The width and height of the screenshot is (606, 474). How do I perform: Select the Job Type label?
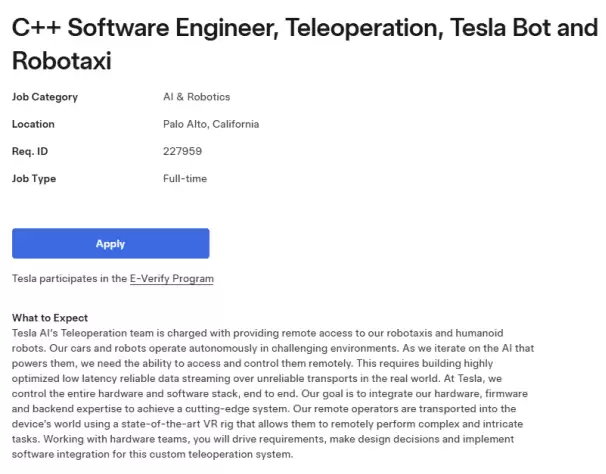pos(34,178)
